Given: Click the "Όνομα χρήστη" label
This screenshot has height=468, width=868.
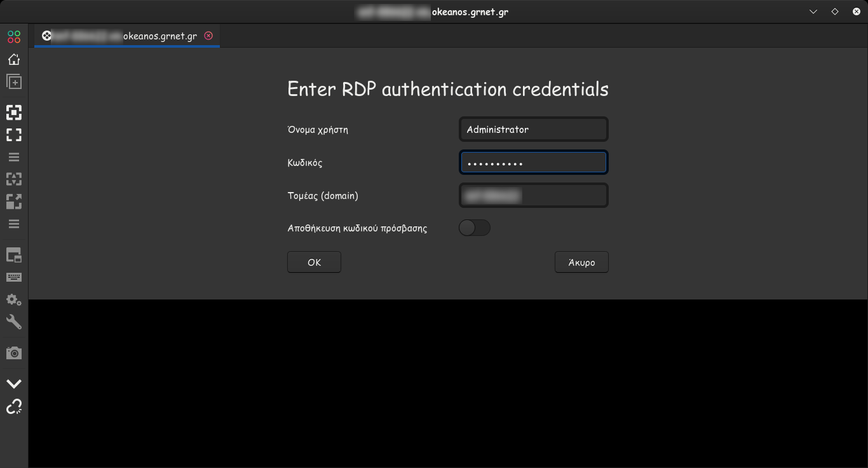Looking at the screenshot, I should (318, 130).
